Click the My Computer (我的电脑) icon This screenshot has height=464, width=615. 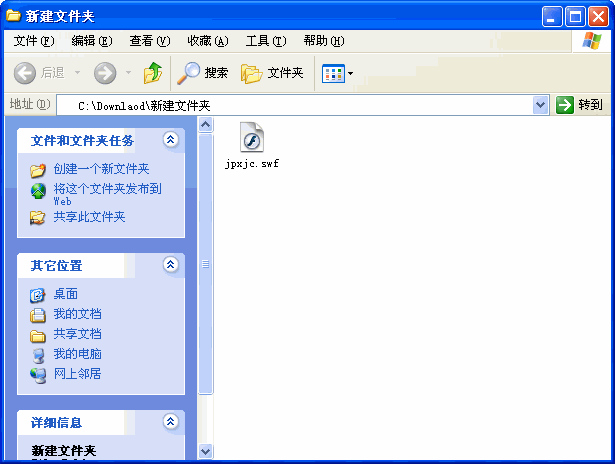point(38,355)
